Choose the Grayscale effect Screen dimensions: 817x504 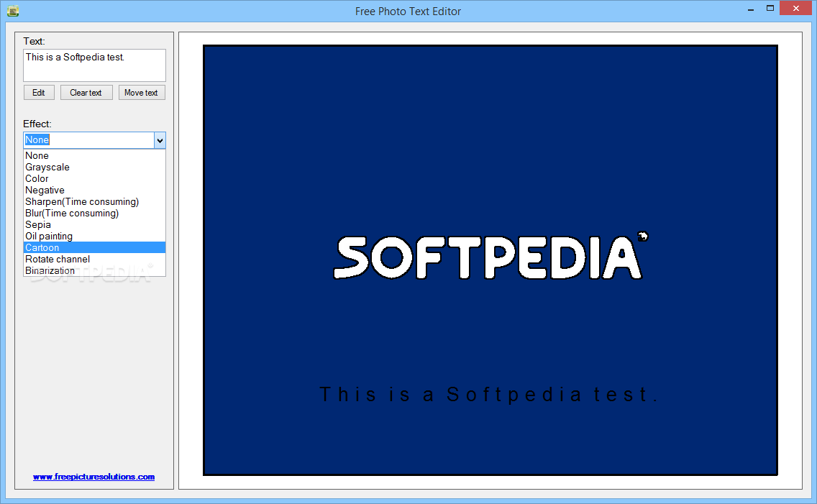[94, 167]
